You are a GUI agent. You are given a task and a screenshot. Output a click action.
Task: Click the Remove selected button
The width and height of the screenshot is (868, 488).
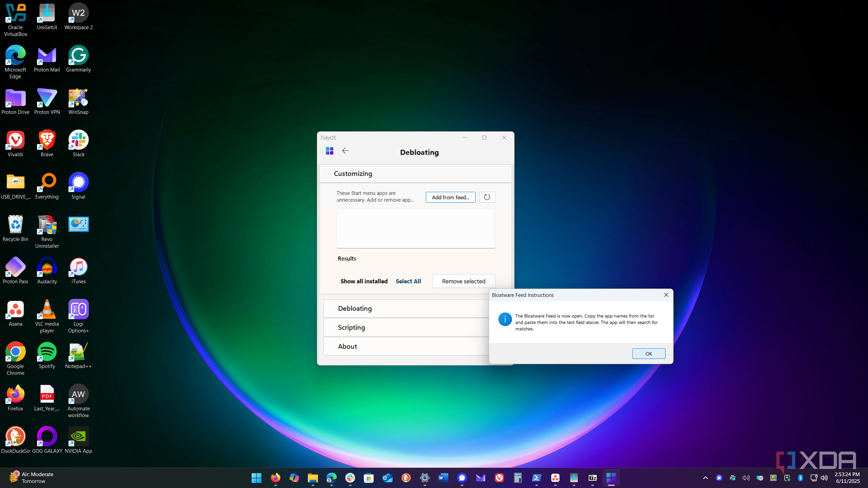coord(463,281)
